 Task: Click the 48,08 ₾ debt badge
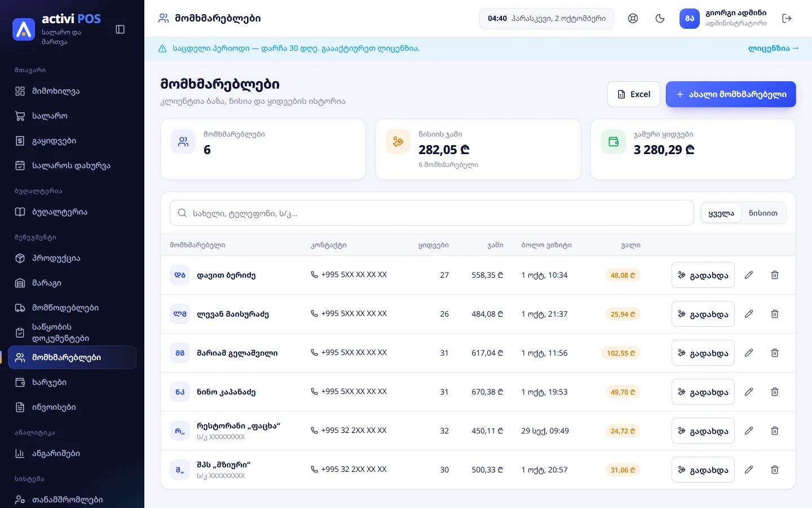pyautogui.click(x=623, y=275)
